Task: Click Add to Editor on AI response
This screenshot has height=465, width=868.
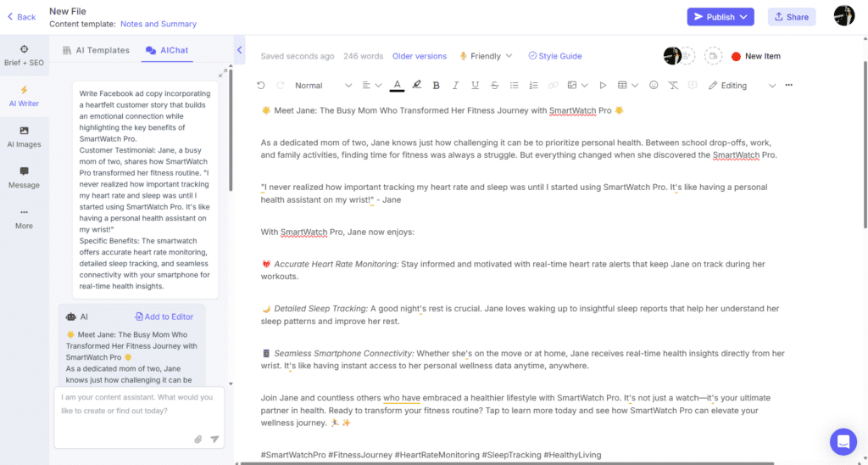Action: click(x=164, y=317)
